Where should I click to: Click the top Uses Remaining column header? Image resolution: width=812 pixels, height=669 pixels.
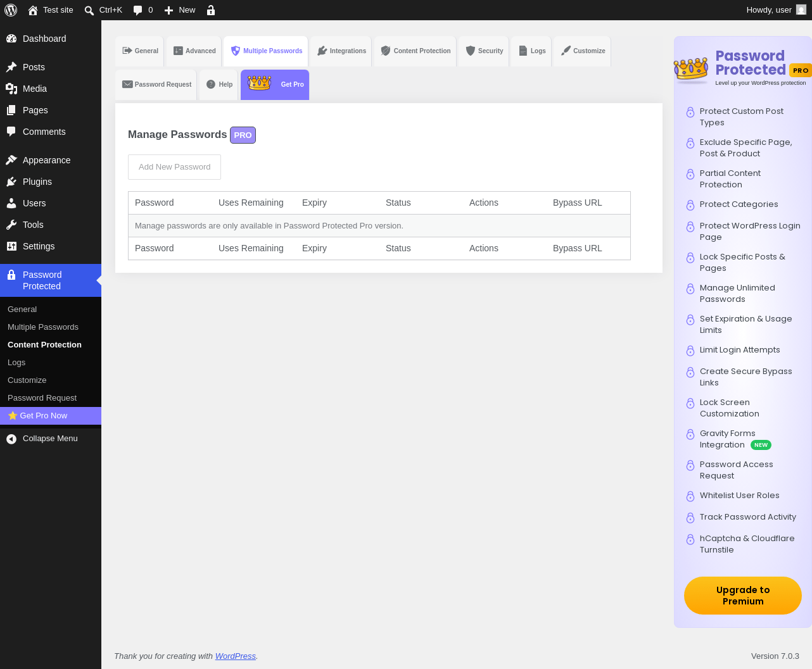251,203
